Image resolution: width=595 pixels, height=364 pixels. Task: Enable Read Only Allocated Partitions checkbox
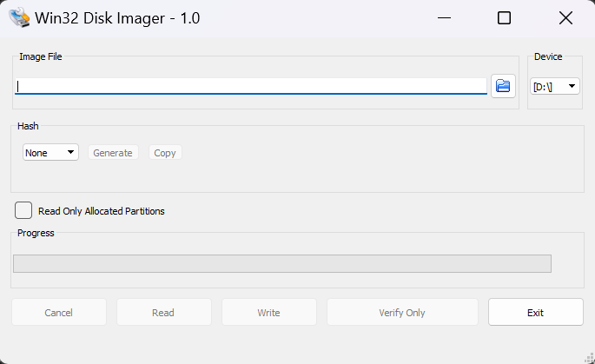(x=23, y=210)
